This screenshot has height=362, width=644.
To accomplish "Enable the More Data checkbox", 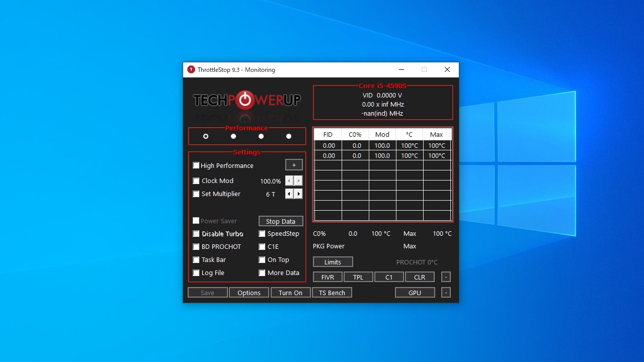I will 262,273.
